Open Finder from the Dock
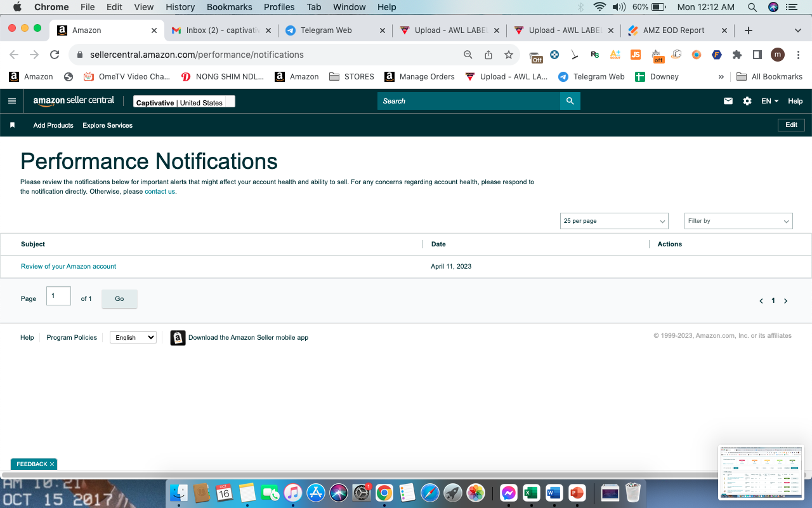The height and width of the screenshot is (508, 812). pyautogui.click(x=180, y=492)
